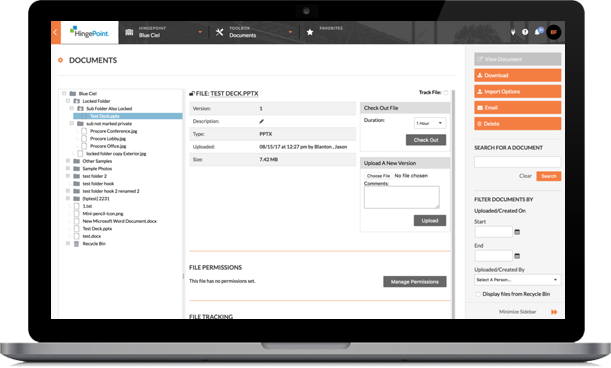The width and height of the screenshot is (611, 368).
Task: Toggle the Track File checkbox
Action: pyautogui.click(x=446, y=93)
